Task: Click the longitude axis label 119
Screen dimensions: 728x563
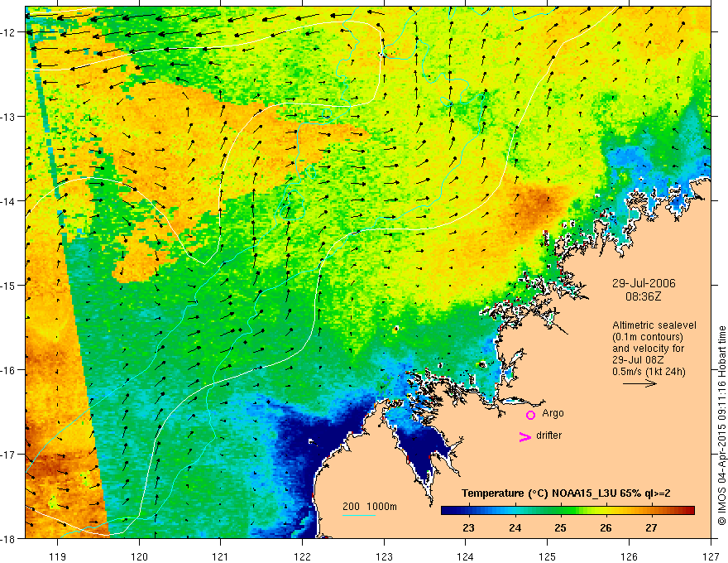Action: click(x=58, y=556)
